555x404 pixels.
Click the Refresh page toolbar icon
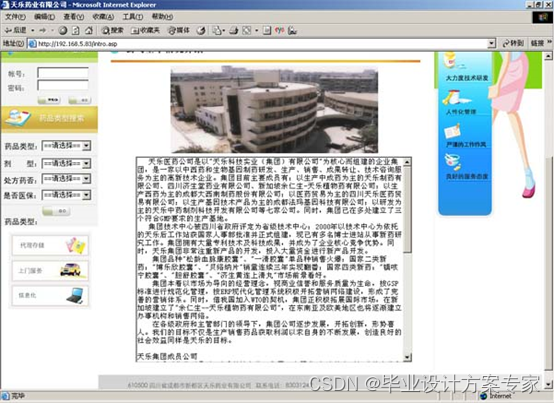75,31
